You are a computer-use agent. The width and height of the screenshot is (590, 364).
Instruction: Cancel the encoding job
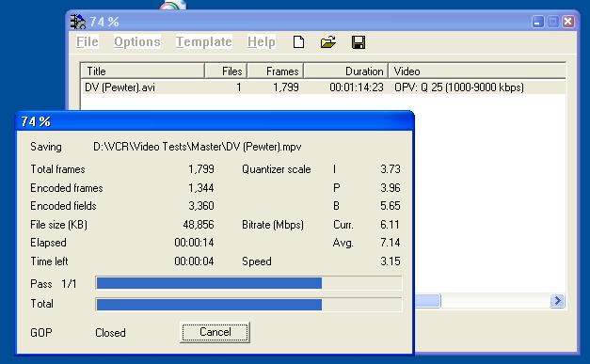point(215,332)
